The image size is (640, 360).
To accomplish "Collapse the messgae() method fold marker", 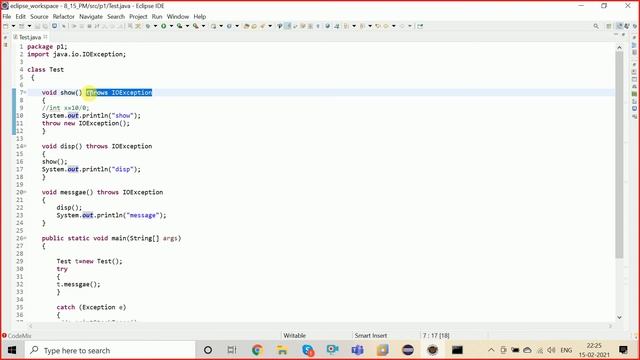I will (25, 192).
